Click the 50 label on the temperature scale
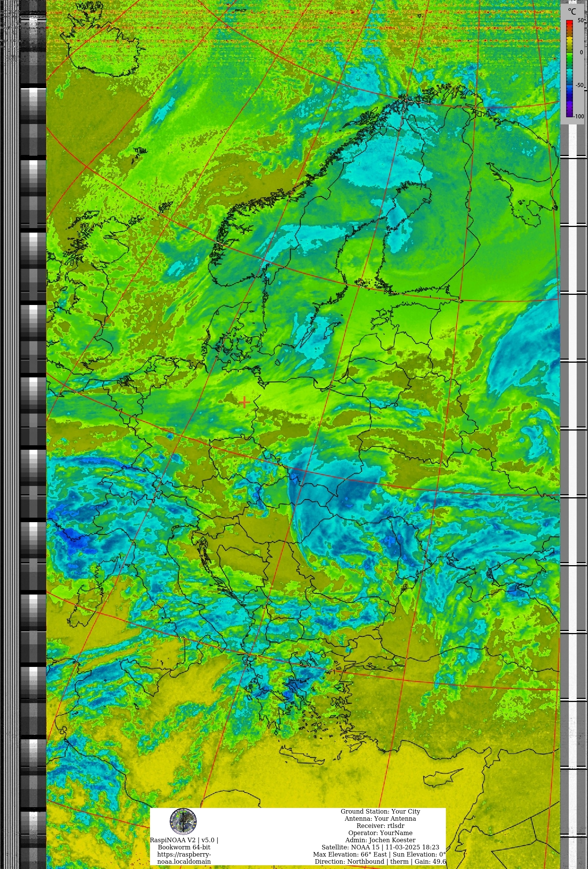Viewport: 588px width, 869px height. click(580, 20)
